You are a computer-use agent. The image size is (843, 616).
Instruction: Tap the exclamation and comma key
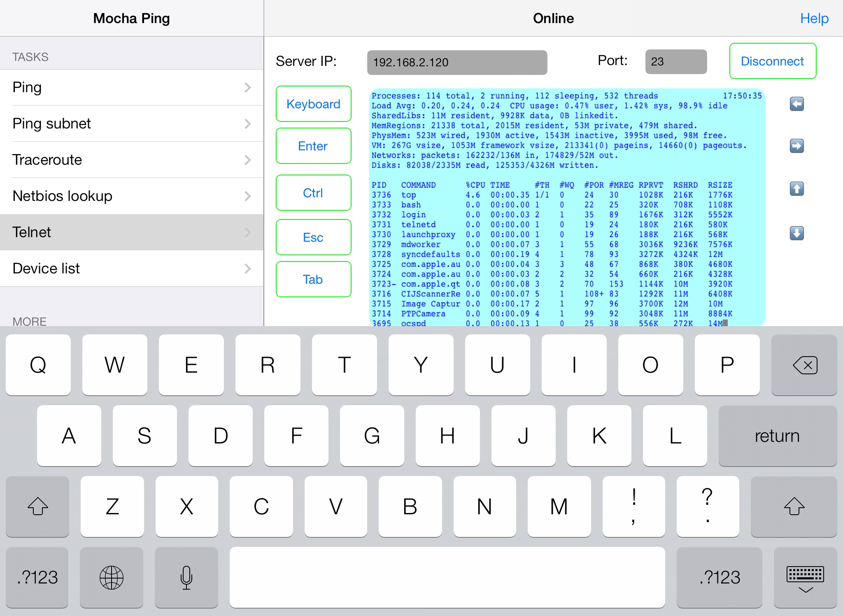tap(634, 506)
